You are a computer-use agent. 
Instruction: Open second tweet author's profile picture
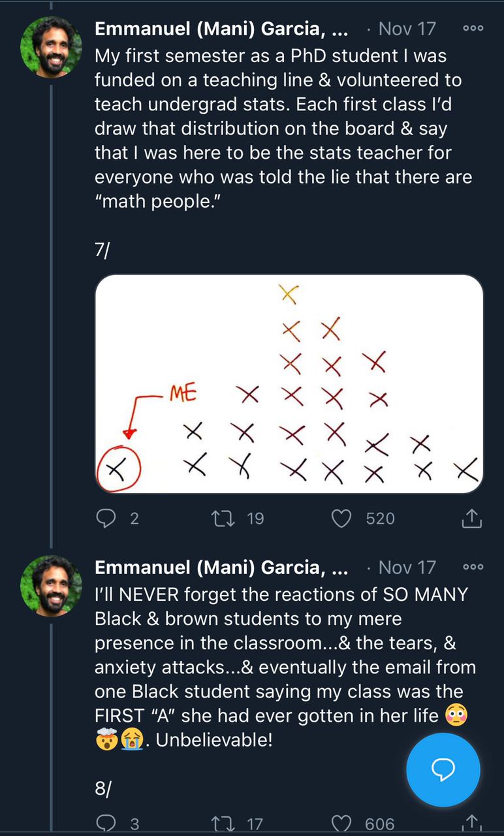52,585
